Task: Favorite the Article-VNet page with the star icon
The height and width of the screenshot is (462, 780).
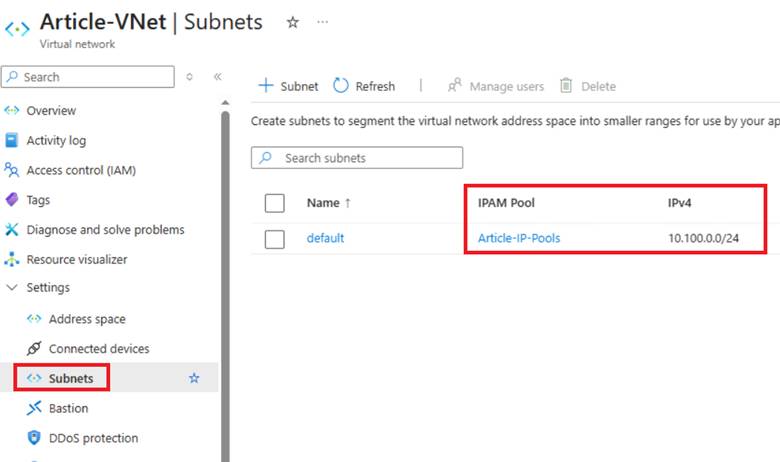Action: pyautogui.click(x=292, y=22)
